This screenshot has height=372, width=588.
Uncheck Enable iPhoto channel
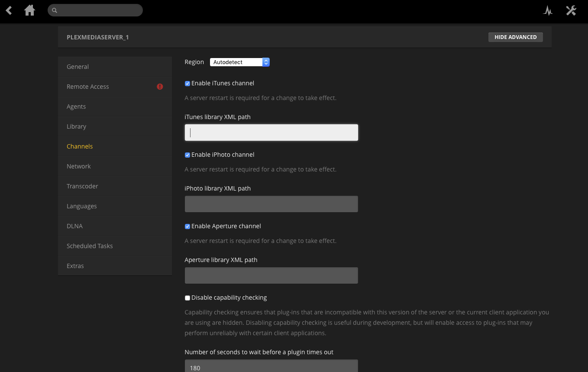[x=187, y=155]
